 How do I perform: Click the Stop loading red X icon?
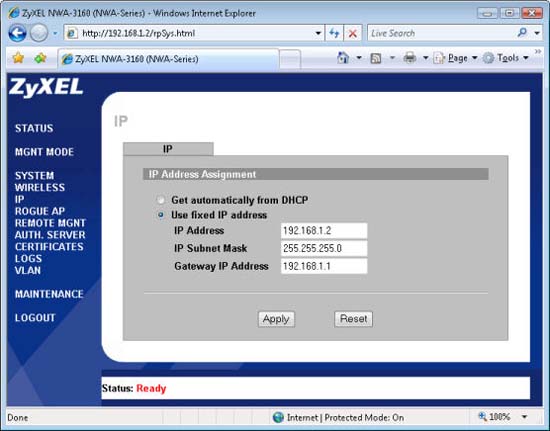353,33
